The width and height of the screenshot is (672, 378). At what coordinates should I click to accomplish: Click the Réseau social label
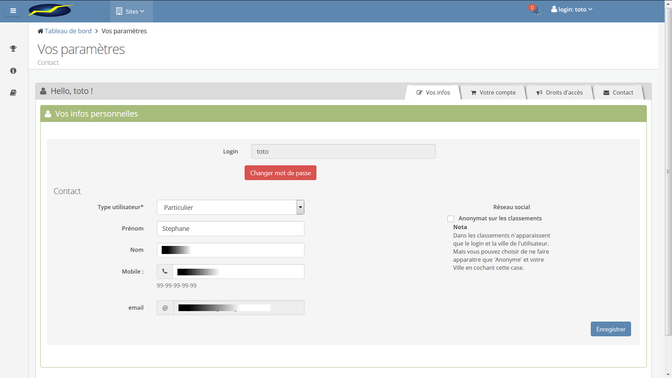[511, 207]
